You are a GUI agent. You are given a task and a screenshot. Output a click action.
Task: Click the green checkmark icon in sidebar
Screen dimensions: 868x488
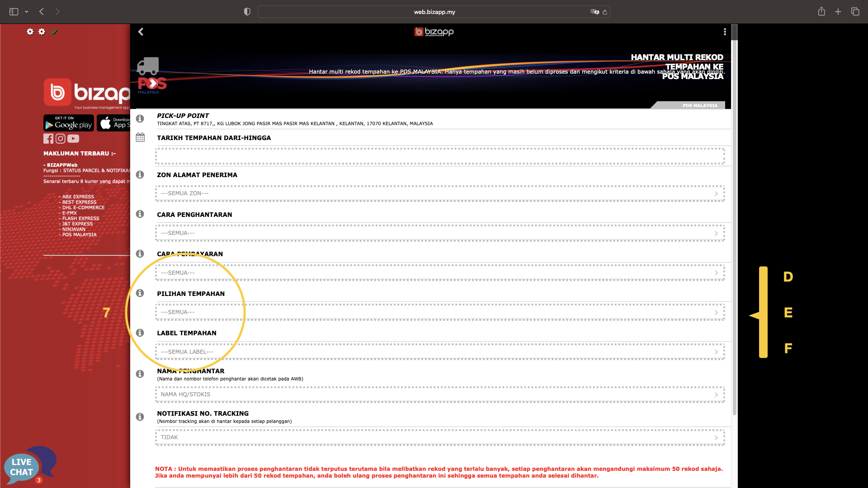coord(54,32)
